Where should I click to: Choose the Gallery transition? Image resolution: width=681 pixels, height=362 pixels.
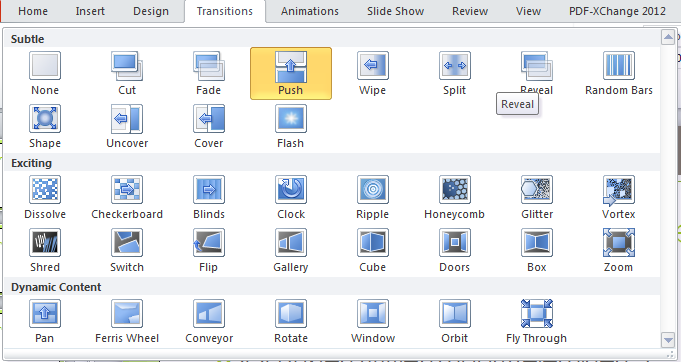coord(291,250)
